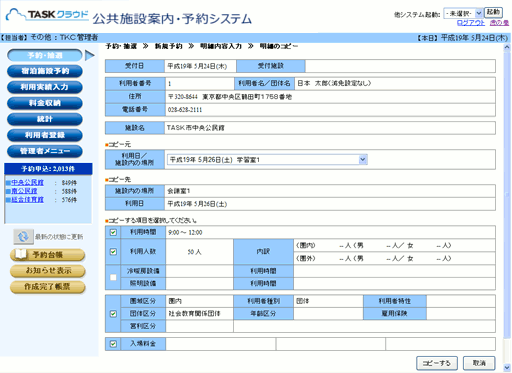The width and height of the screenshot is (512, 373).
Task: Click the 社会教育関係団体 value
Action: (194, 314)
